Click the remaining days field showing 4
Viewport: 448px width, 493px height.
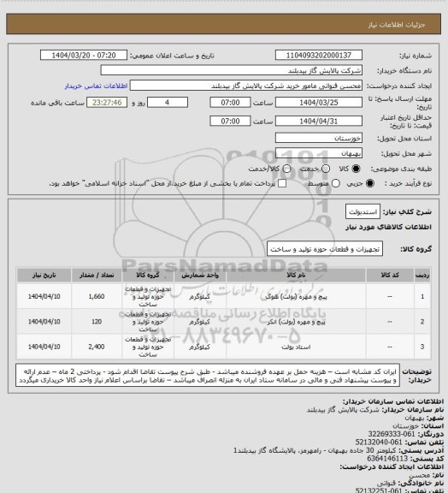pyautogui.click(x=168, y=103)
